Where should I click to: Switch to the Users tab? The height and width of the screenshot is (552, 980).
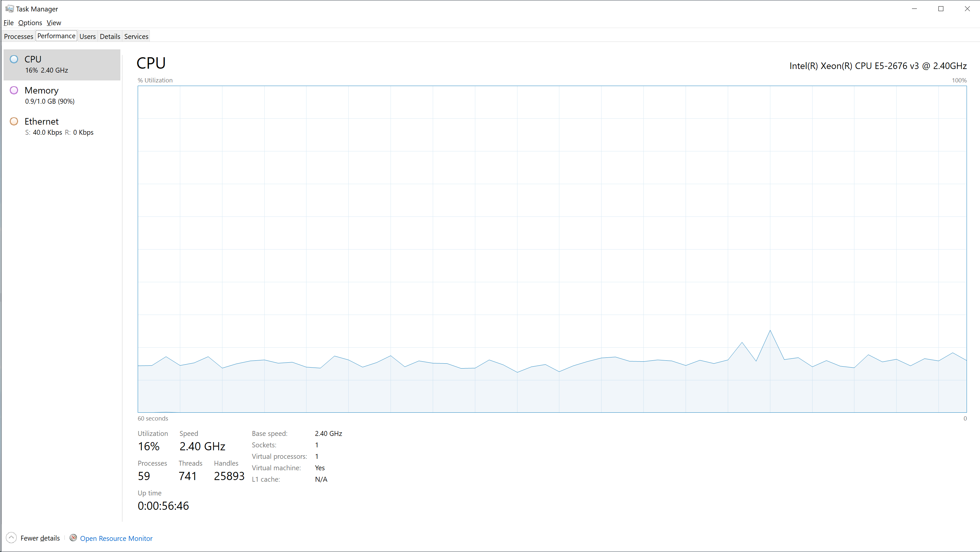pyautogui.click(x=88, y=37)
